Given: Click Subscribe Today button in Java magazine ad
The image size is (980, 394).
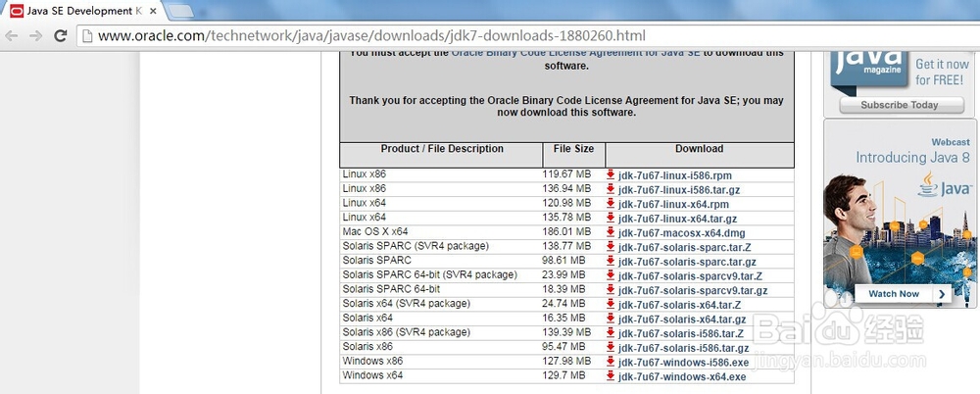Looking at the screenshot, I should (x=902, y=105).
